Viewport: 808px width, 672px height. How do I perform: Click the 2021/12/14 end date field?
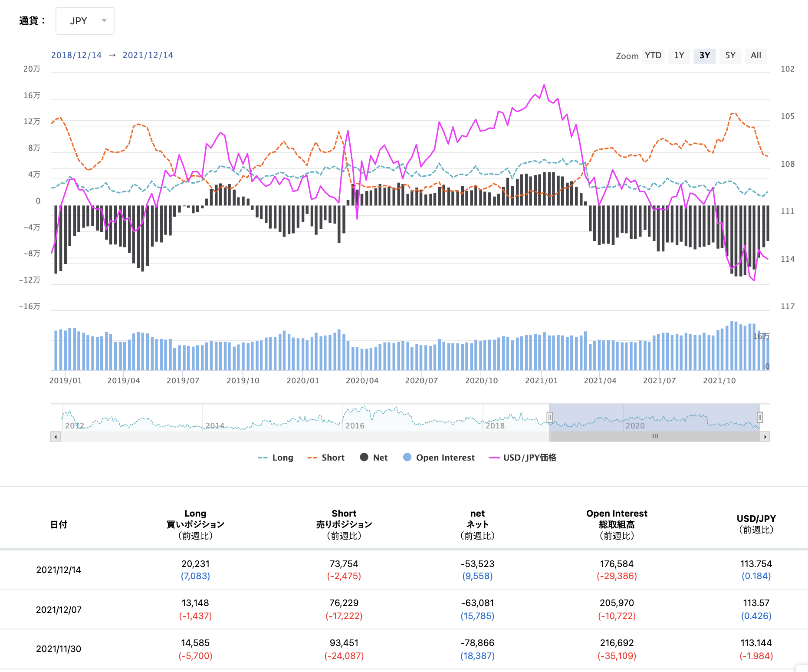click(148, 55)
